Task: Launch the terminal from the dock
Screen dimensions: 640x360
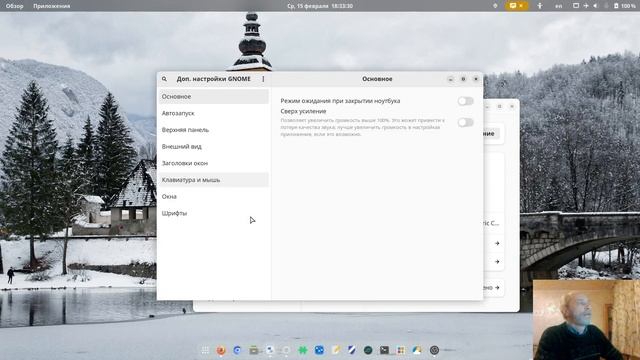Action: click(384, 350)
